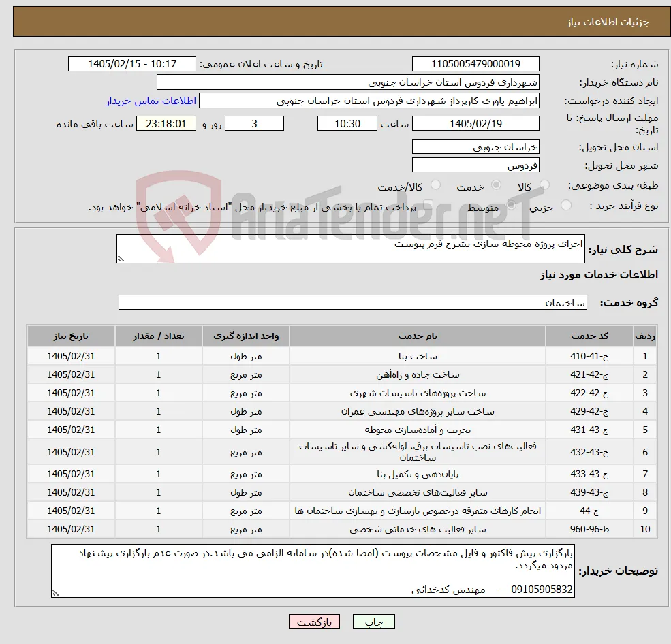Select the ساخت جاده و راه‌آهن row
The width and height of the screenshot is (671, 644).
tap(342, 374)
